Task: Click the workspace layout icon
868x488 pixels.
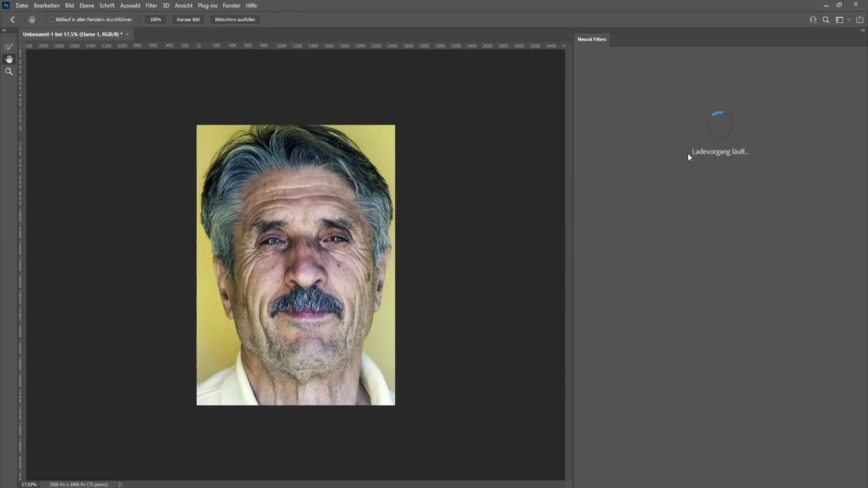Action: coord(840,20)
